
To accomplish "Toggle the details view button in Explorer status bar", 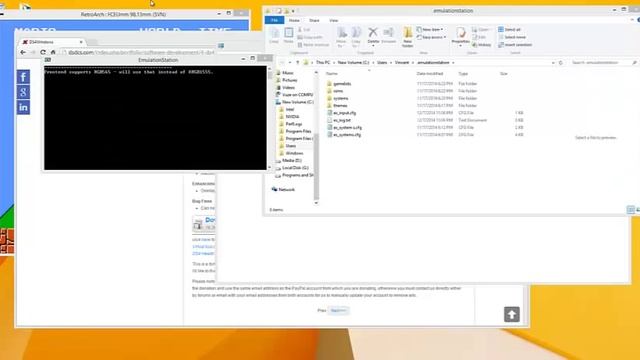I will point(631,209).
